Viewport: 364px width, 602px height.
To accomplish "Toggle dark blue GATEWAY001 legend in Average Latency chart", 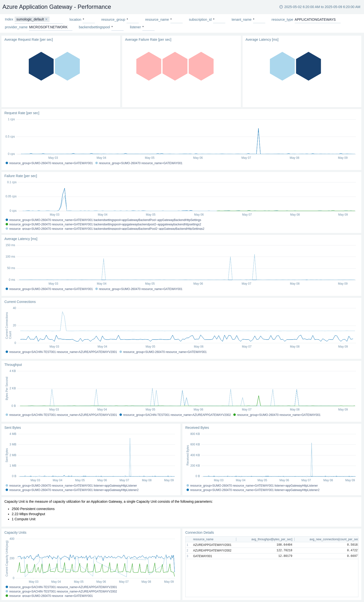I will [x=49, y=289].
